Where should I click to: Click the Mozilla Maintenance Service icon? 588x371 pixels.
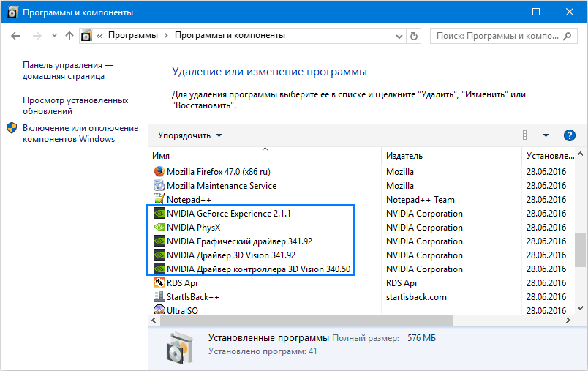(x=159, y=186)
